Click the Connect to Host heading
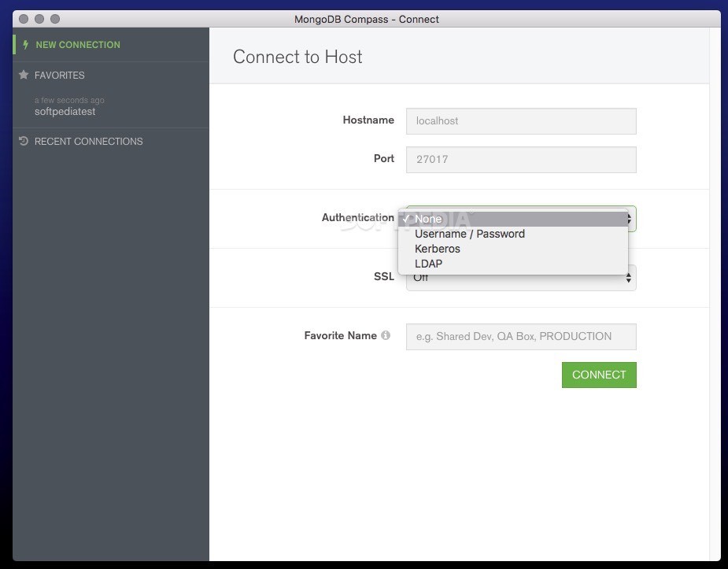This screenshot has height=569, width=728. click(x=297, y=57)
